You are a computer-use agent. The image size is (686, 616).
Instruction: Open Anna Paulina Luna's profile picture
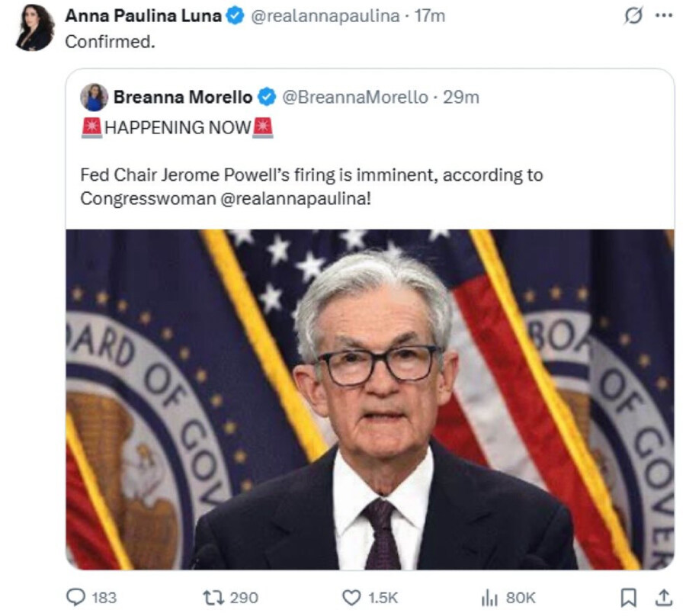pyautogui.click(x=35, y=27)
